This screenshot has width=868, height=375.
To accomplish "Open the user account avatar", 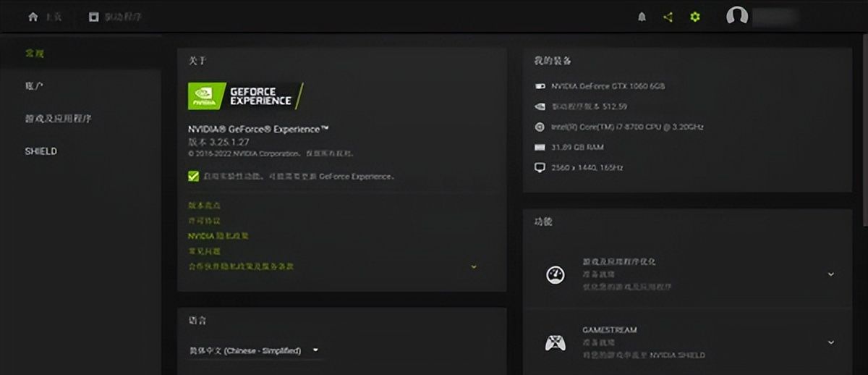I will point(737,16).
